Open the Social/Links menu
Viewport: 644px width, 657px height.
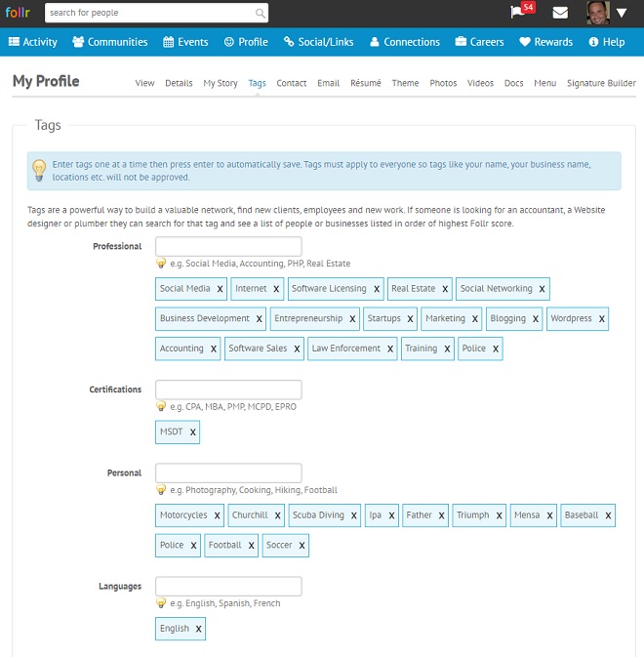(319, 42)
